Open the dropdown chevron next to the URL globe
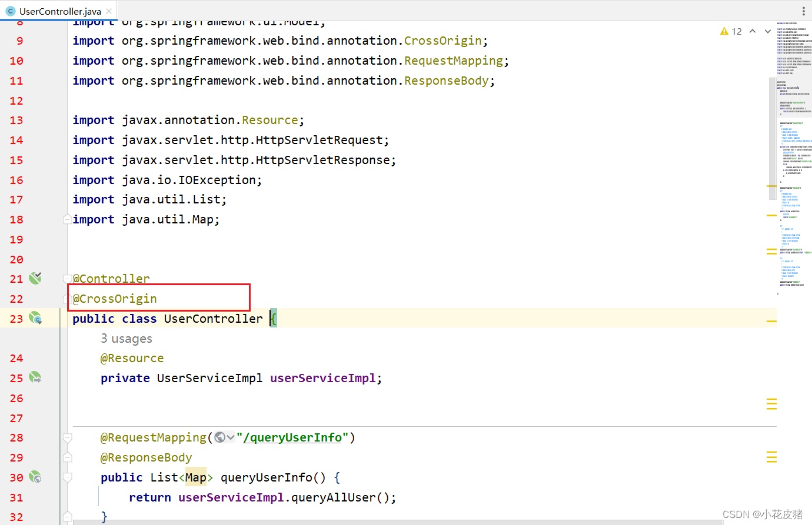This screenshot has width=812, height=525. [x=231, y=437]
